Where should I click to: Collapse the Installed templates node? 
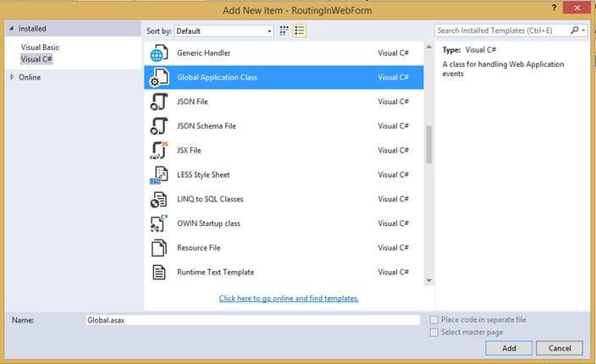11,29
